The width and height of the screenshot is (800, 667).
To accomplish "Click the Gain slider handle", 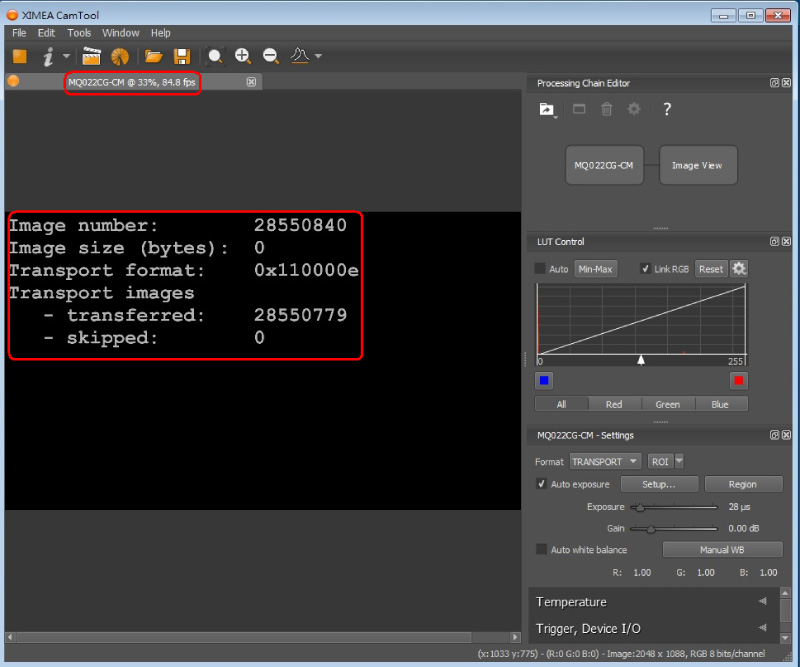I will pyautogui.click(x=651, y=528).
